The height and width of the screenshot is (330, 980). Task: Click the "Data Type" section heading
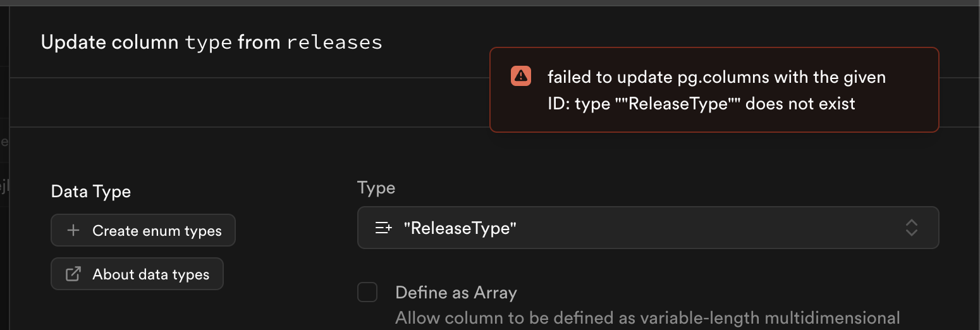point(91,192)
